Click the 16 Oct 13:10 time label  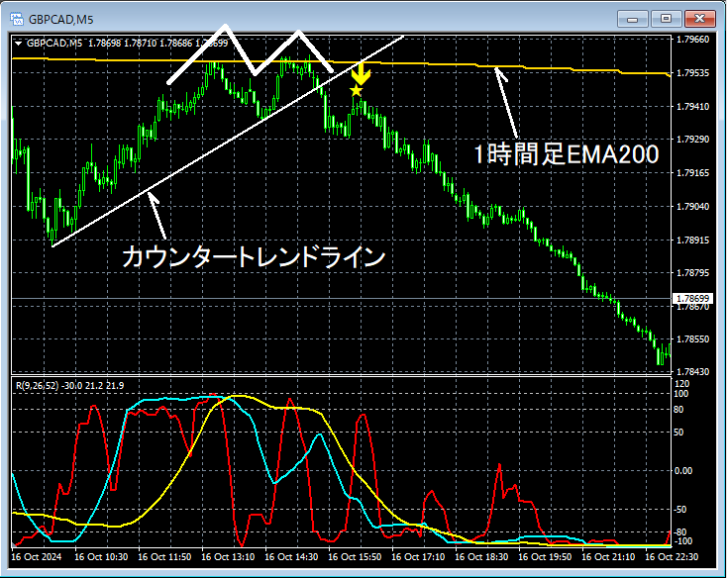pyautogui.click(x=228, y=557)
